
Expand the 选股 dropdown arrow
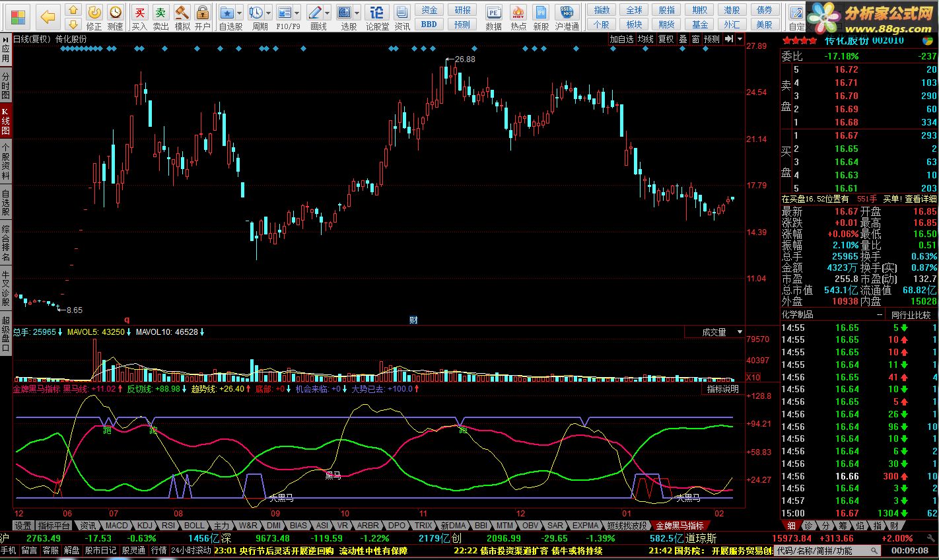point(357,13)
